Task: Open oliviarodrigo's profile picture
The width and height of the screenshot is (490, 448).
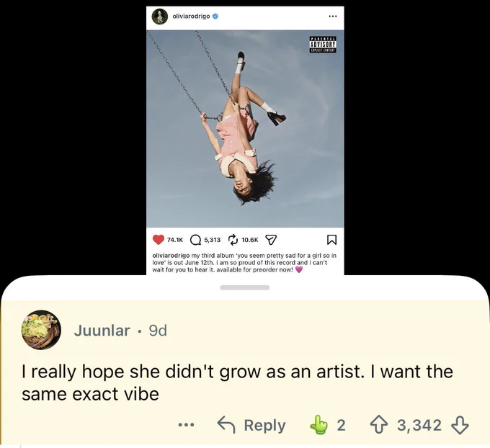Action: [x=160, y=17]
